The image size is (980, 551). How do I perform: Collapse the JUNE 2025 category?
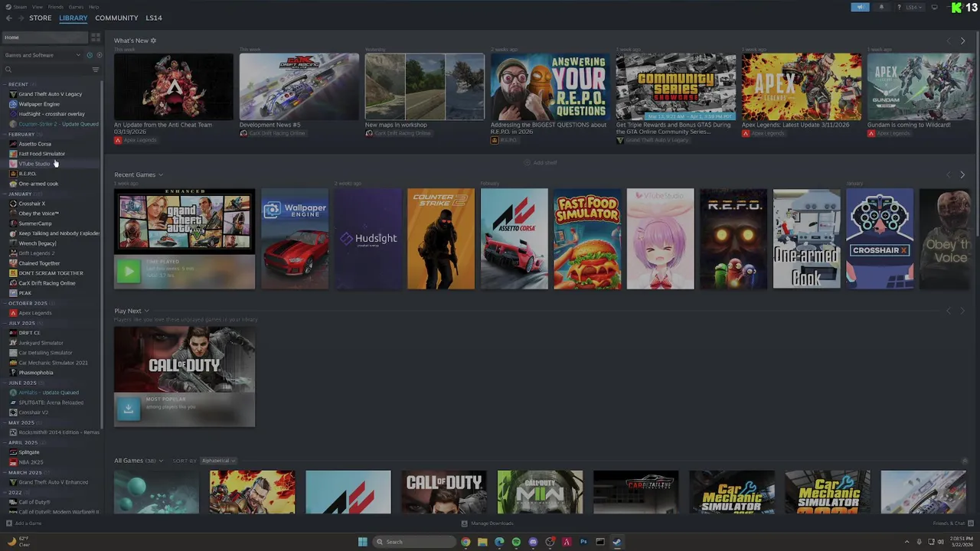5,383
